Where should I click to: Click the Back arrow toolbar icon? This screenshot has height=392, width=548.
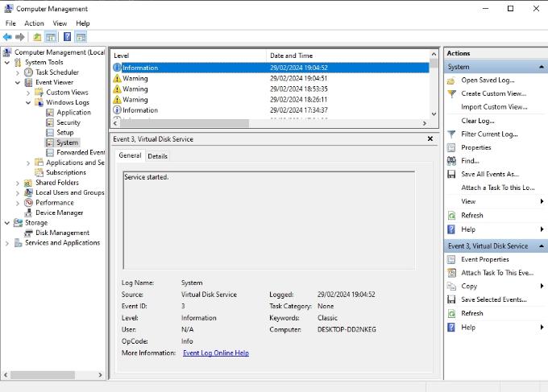[x=7, y=37]
